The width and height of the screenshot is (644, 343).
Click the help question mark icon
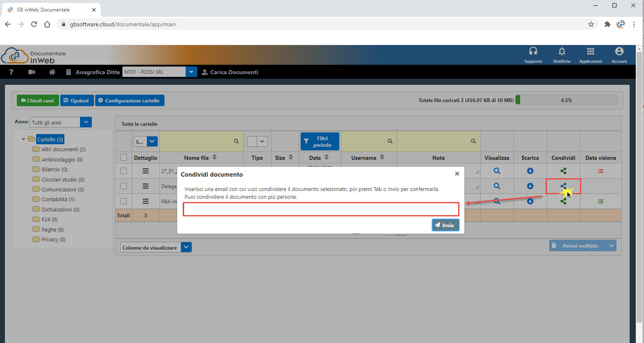tap(11, 72)
